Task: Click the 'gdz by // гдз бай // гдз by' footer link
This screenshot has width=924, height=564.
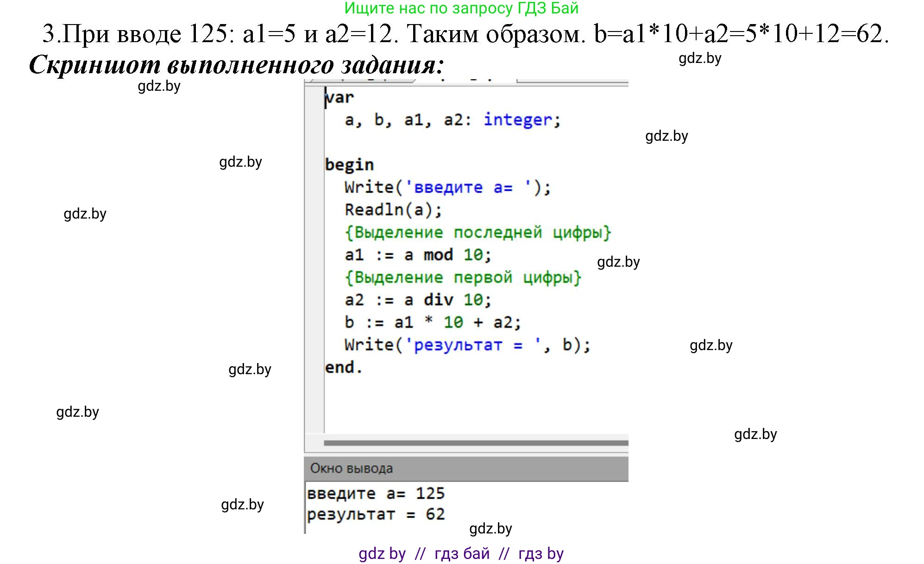Action: (461, 553)
